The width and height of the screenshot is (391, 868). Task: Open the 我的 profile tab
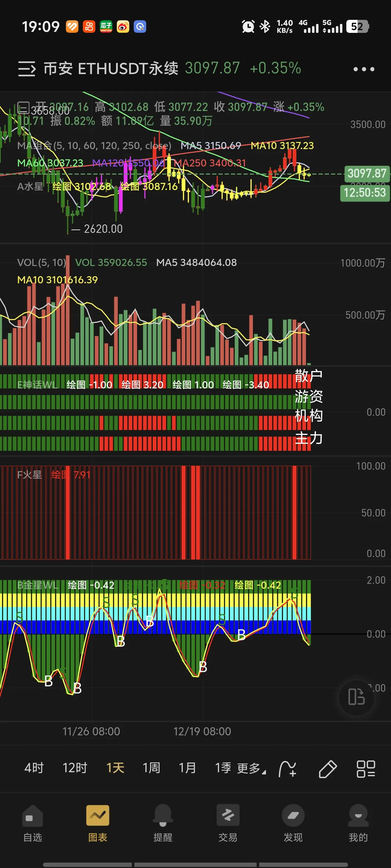coord(358,823)
